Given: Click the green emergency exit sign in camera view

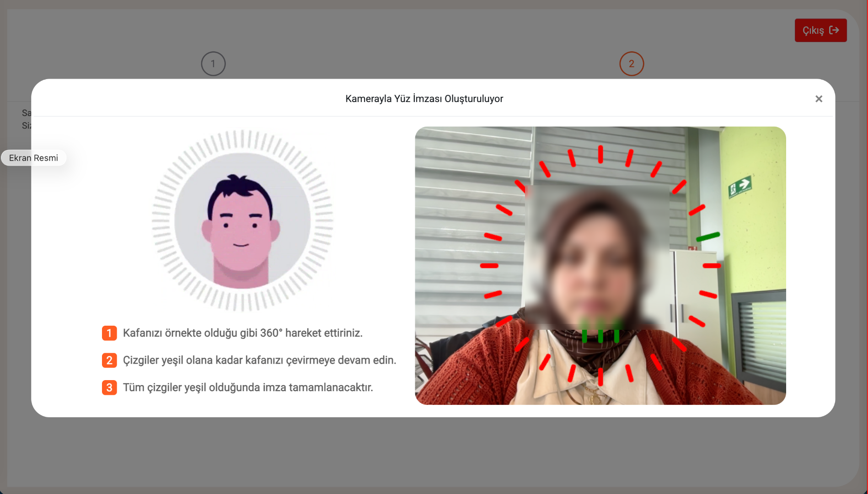Looking at the screenshot, I should (x=739, y=187).
